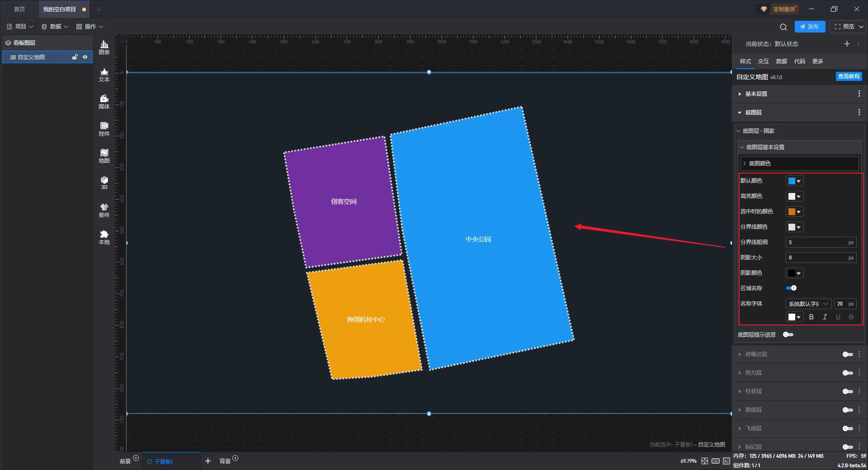Enable the 呼吸点层 layer switch
The image size is (868, 470).
tap(848, 354)
